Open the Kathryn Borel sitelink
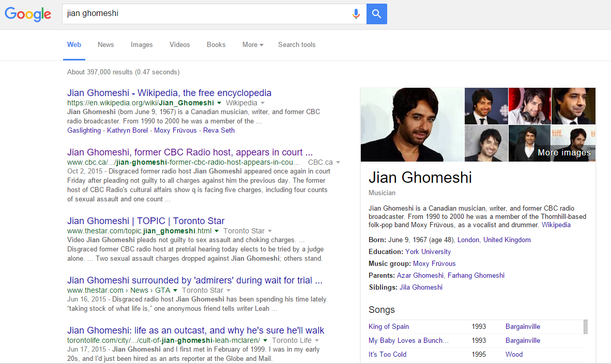Viewport: 611px width, 364px height. pos(128,131)
